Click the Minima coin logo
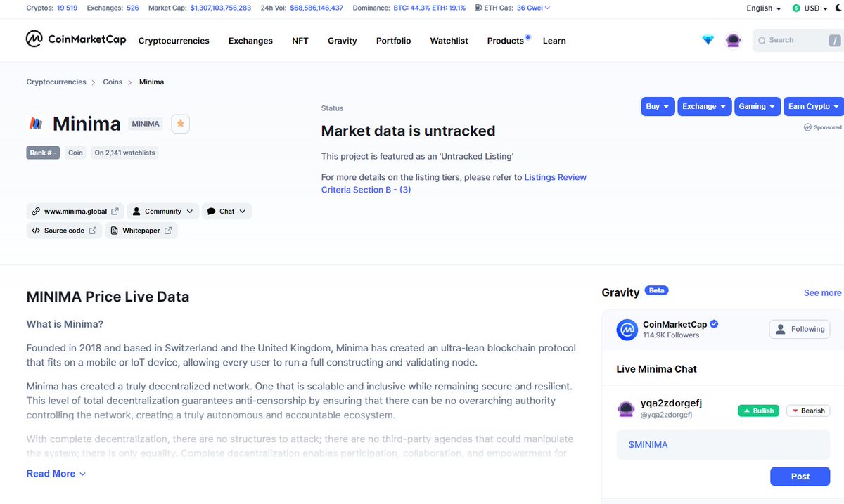Image resolution: width=844 pixels, height=504 pixels. tap(36, 124)
